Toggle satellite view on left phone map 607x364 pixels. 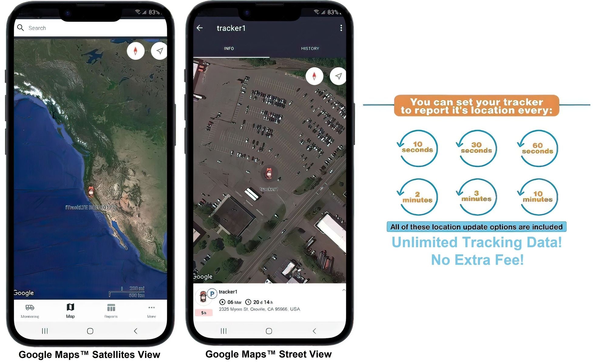click(137, 51)
